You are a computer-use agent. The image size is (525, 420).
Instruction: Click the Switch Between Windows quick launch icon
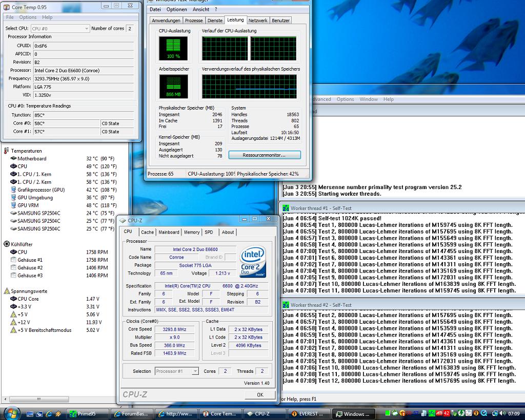(39, 414)
